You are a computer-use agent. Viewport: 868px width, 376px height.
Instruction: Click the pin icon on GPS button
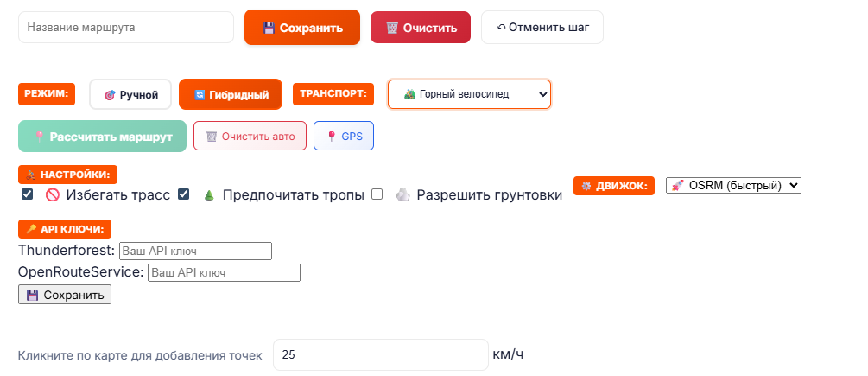[332, 137]
